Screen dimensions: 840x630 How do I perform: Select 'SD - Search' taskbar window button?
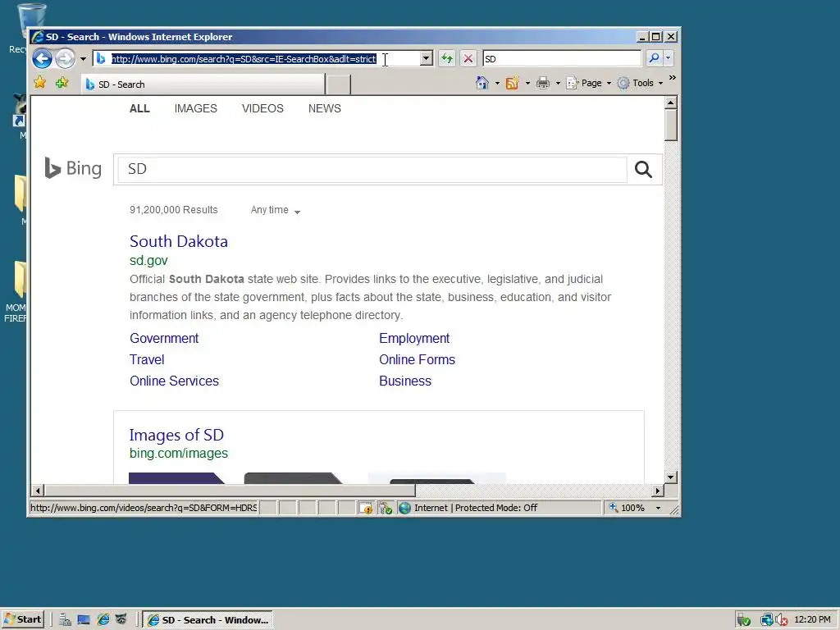[x=208, y=620]
